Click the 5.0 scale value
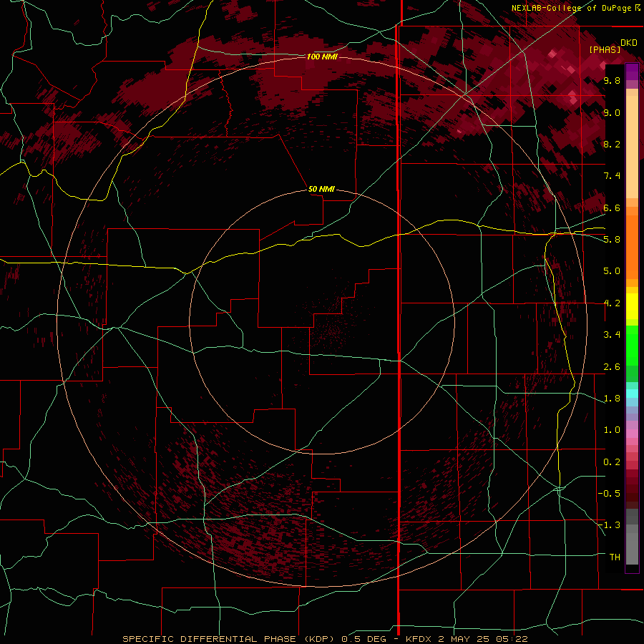This screenshot has width=644, height=644. point(612,271)
